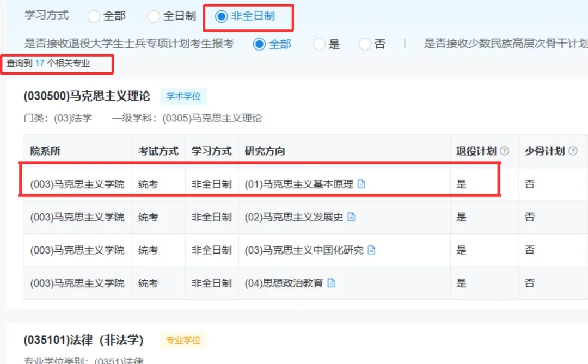Select the 全日制 study mode radio button
The height and width of the screenshot is (364, 588).
pos(154,16)
